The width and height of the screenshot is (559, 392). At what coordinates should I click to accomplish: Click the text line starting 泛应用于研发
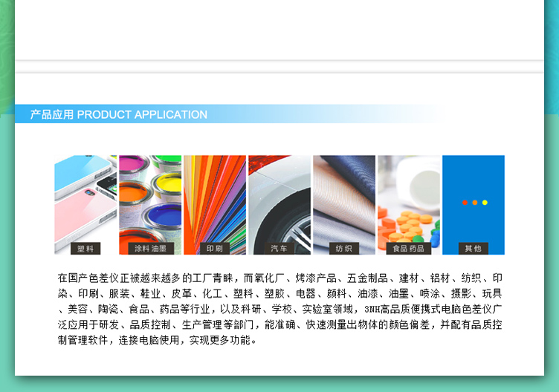coord(279,324)
